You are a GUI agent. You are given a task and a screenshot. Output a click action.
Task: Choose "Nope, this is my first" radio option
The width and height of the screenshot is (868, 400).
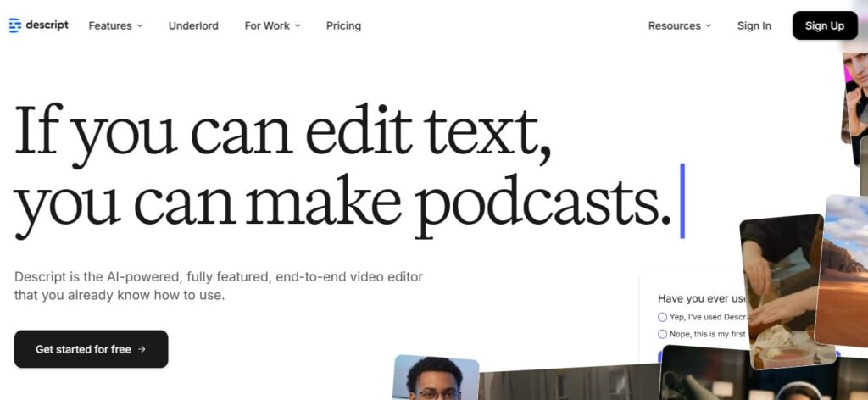(663, 334)
